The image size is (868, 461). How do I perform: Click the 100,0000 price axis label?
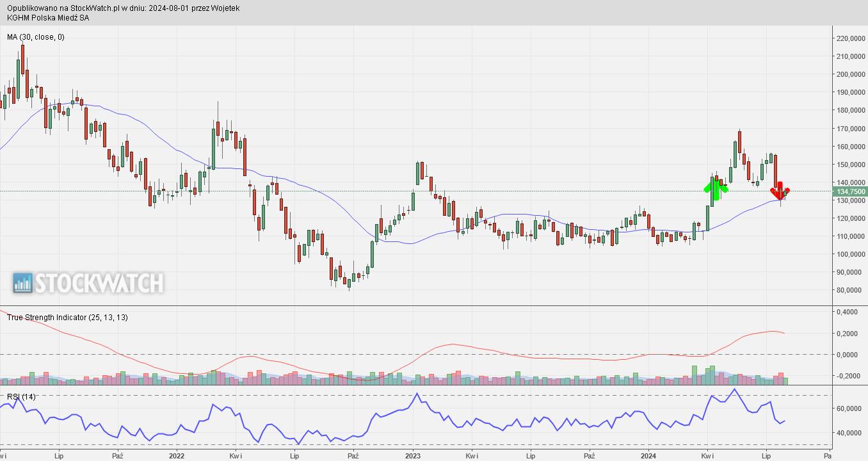(851, 254)
